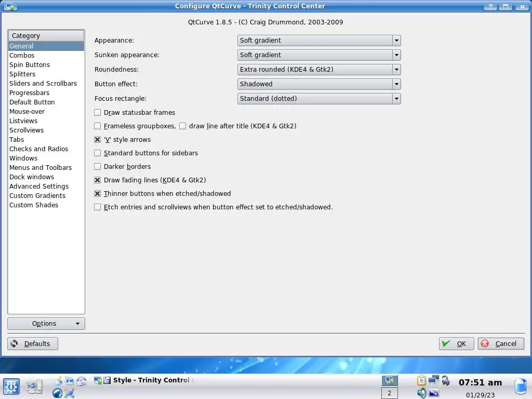Open the Listviews category
This screenshot has height=399, width=532.
tap(46, 121)
